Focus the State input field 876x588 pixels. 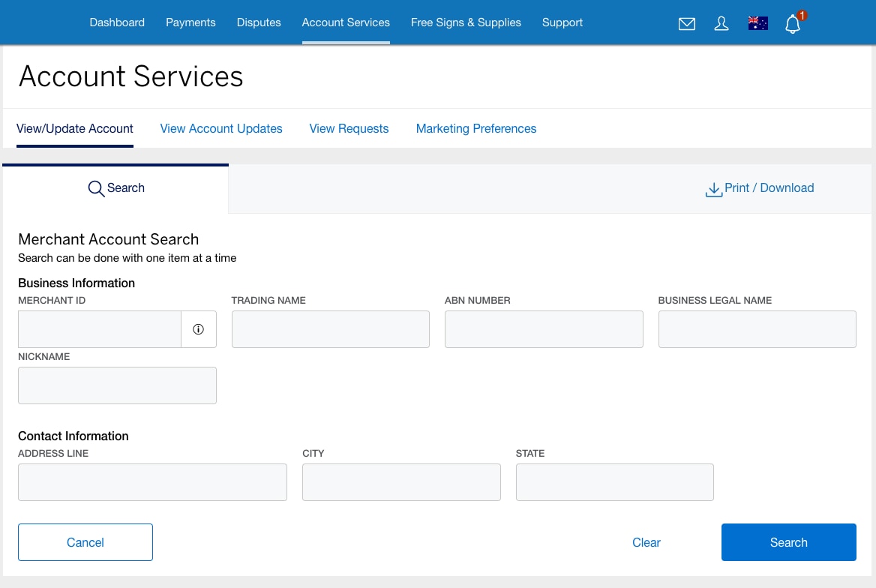614,482
